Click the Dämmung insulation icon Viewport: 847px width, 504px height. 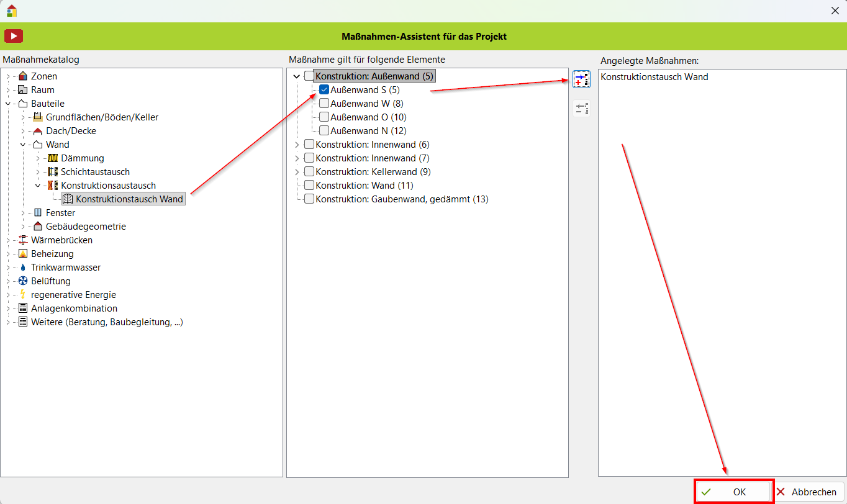(53, 158)
